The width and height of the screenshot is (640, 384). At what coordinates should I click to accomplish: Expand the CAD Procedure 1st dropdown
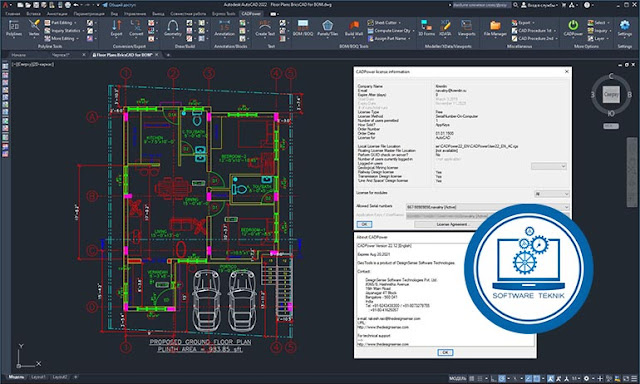[x=555, y=31]
